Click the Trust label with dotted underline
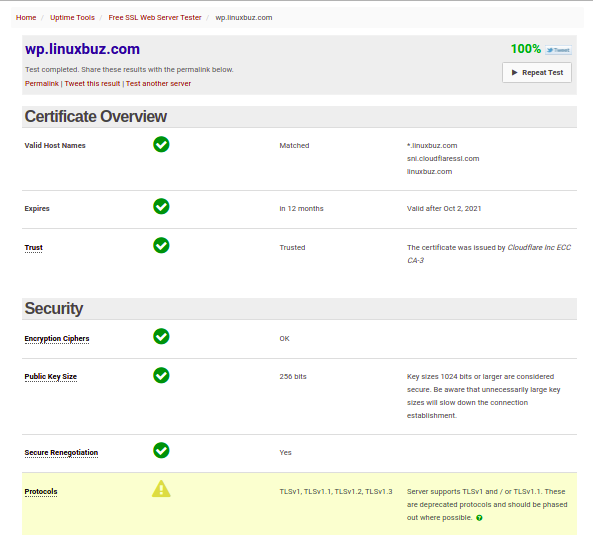This screenshot has width=593, height=547. [x=34, y=248]
